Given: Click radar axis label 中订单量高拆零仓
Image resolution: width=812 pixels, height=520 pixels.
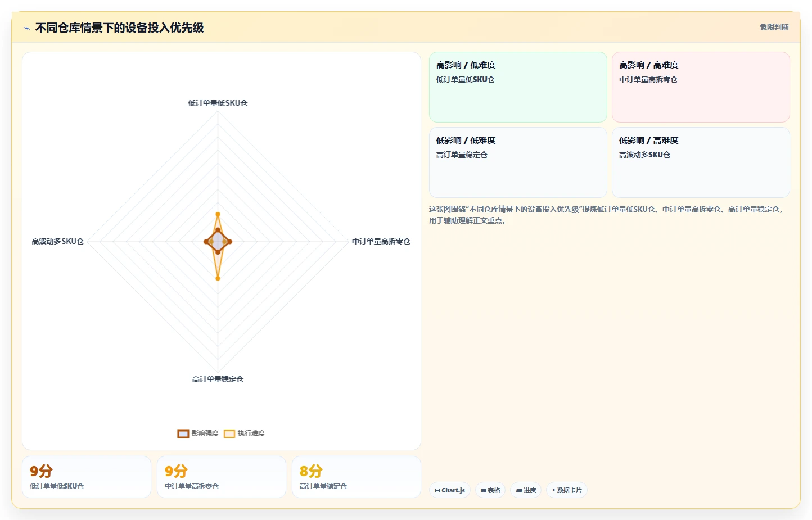Looking at the screenshot, I should coord(381,241).
